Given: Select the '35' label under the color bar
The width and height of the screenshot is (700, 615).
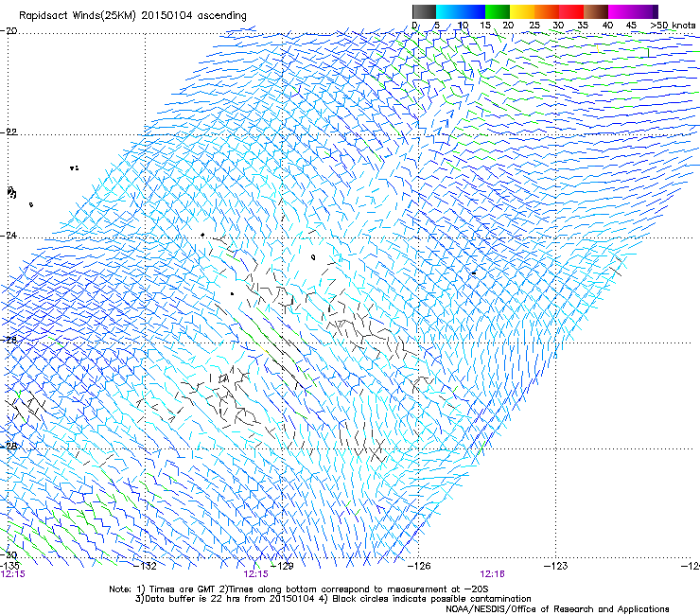Looking at the screenshot, I should tap(583, 25).
